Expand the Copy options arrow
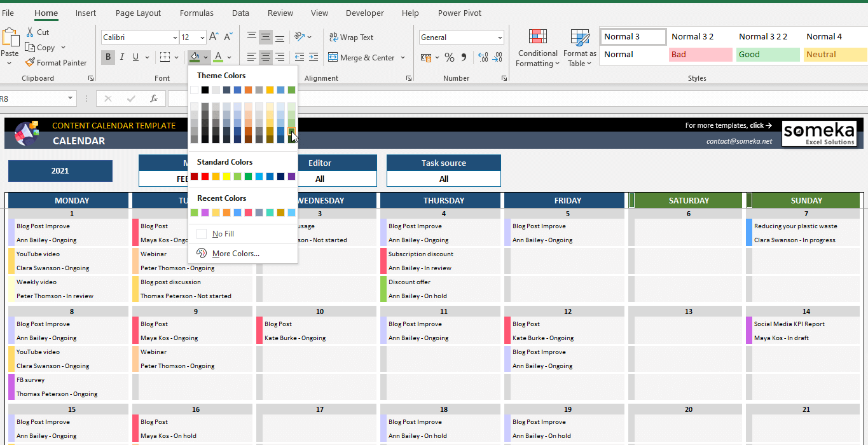 63,48
